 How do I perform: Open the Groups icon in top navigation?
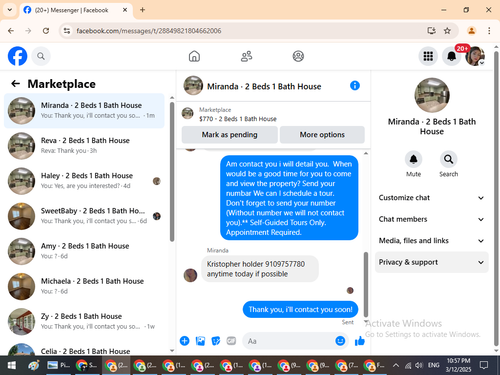coord(298,56)
